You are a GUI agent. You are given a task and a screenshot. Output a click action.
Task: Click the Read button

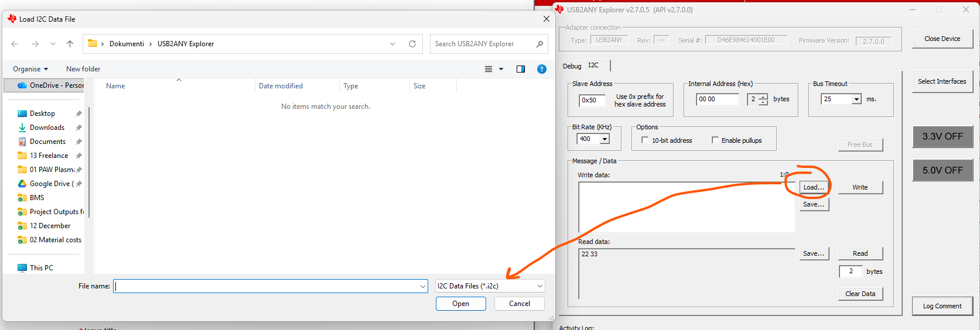(860, 253)
